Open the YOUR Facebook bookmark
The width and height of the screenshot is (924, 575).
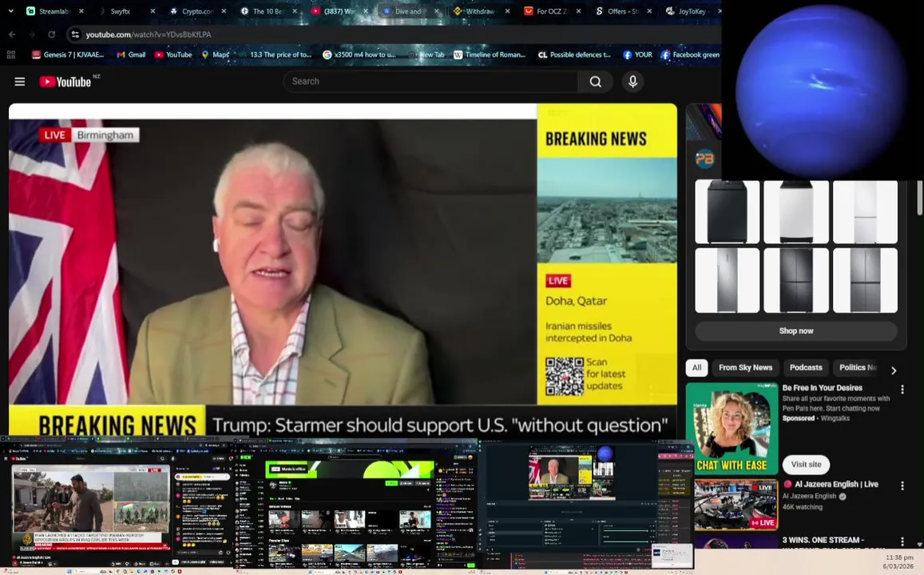point(637,55)
